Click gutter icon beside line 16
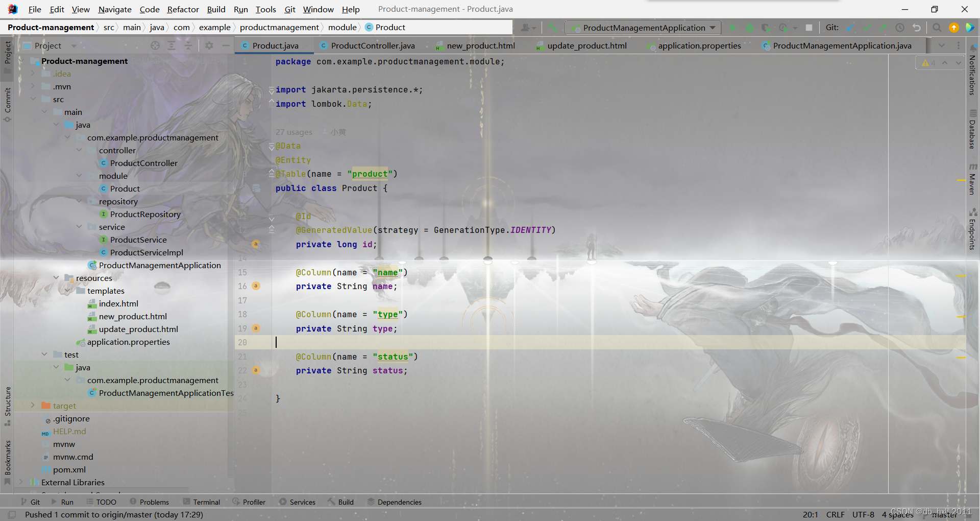 [x=256, y=286]
